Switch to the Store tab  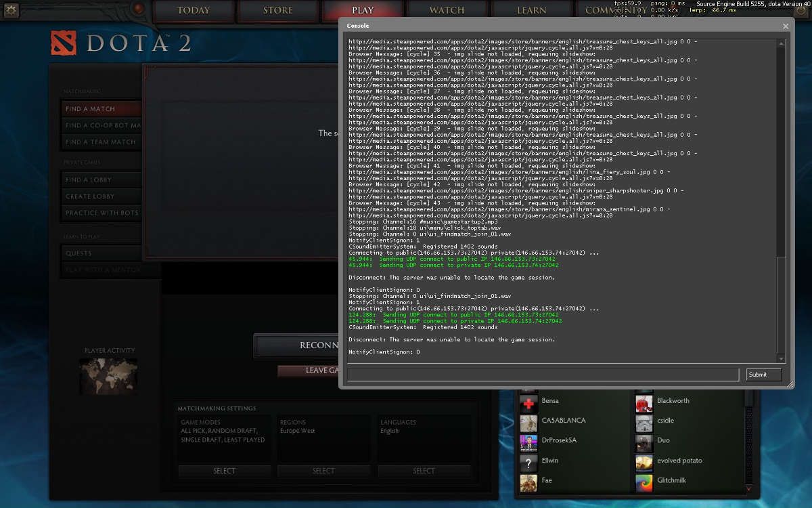(x=278, y=10)
